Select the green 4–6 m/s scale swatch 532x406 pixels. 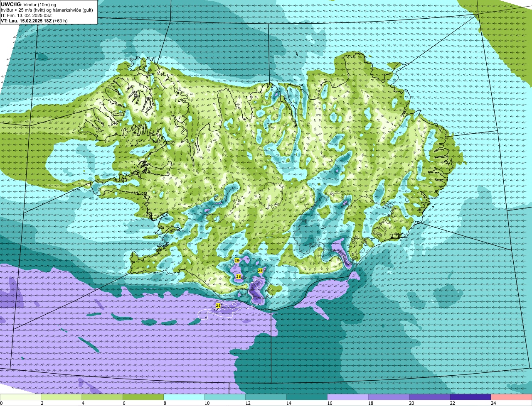(102, 397)
